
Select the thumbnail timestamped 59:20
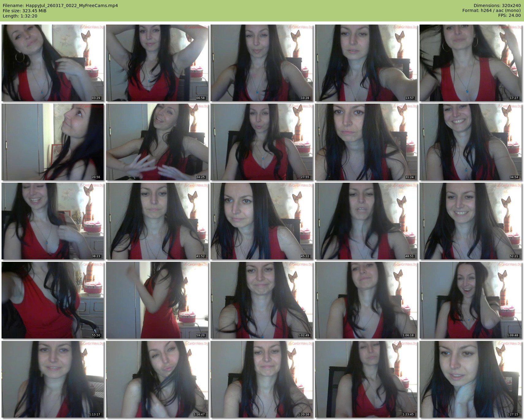157,300
